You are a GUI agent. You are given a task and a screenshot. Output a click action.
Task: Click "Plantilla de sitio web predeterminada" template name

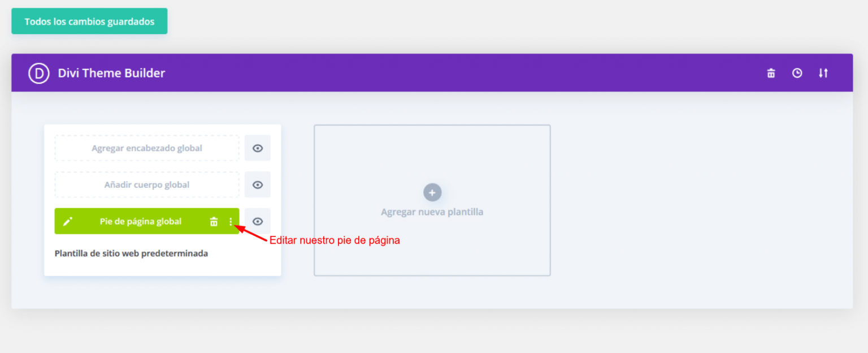click(x=131, y=253)
